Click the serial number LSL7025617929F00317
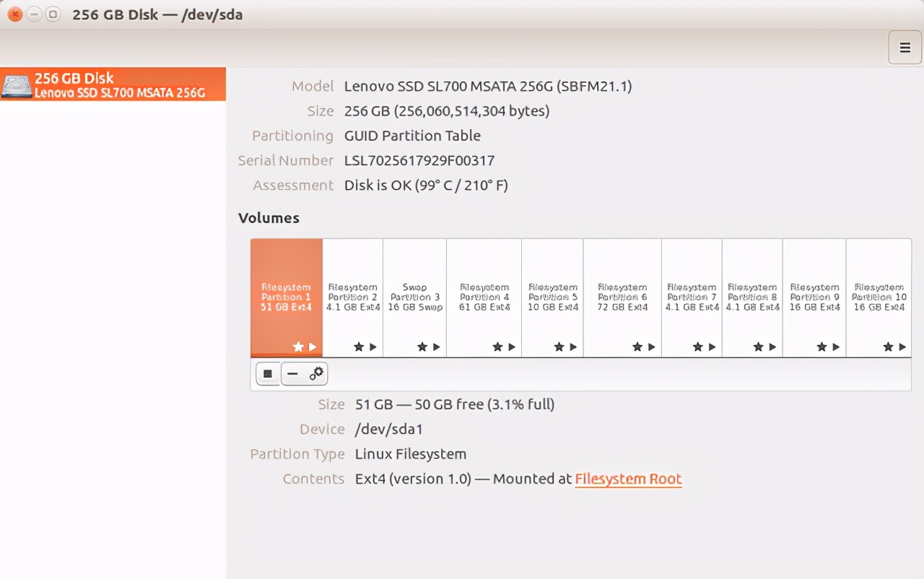 tap(419, 160)
